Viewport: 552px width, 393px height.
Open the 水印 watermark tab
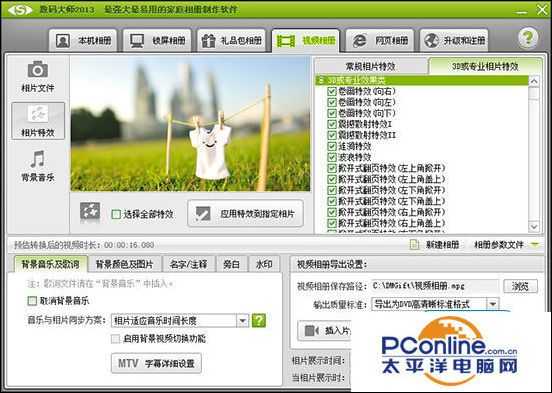[264, 264]
